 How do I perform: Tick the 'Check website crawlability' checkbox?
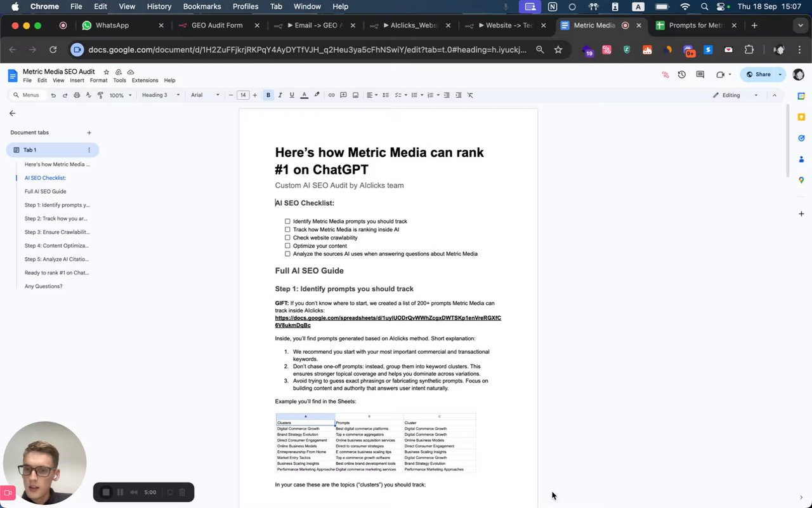287,237
